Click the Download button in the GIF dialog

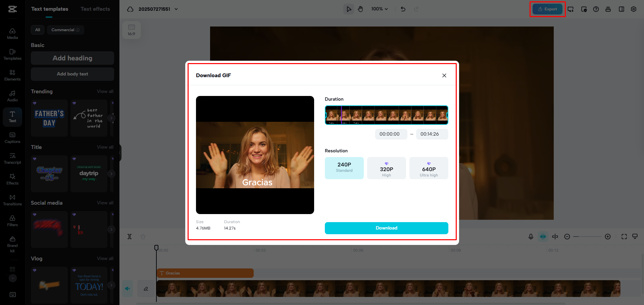pyautogui.click(x=386, y=228)
